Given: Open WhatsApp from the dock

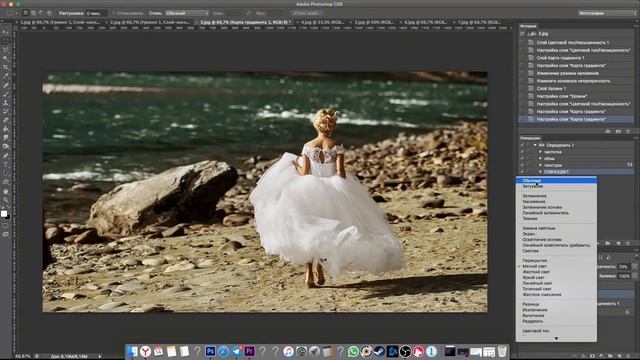Looking at the screenshot, I should coord(353,351).
